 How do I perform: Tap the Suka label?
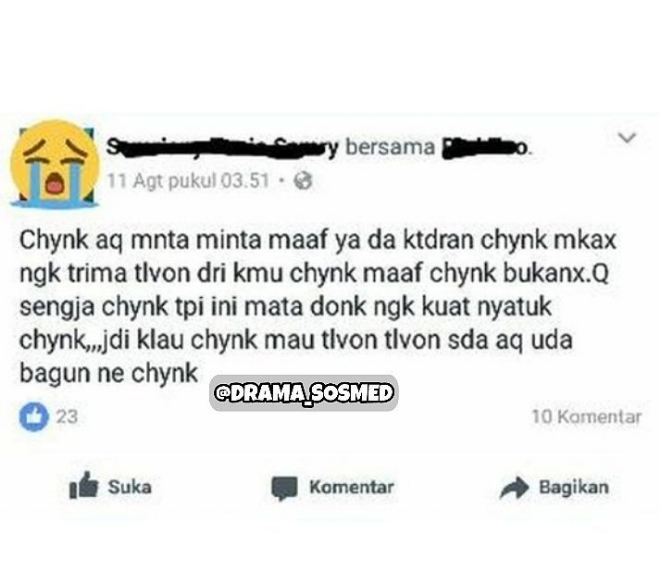pos(130,487)
